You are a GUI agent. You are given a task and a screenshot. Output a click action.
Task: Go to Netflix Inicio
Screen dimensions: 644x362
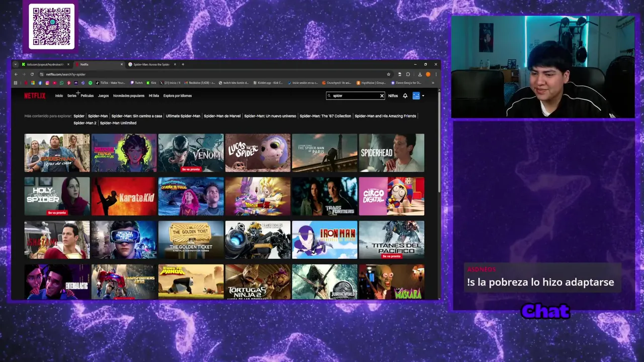[59, 96]
